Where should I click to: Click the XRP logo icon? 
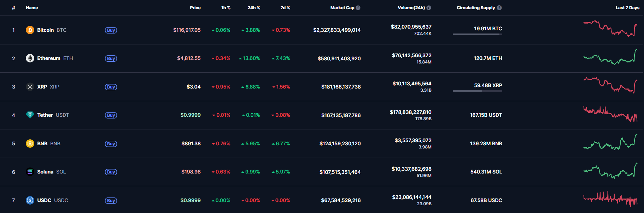coord(30,87)
